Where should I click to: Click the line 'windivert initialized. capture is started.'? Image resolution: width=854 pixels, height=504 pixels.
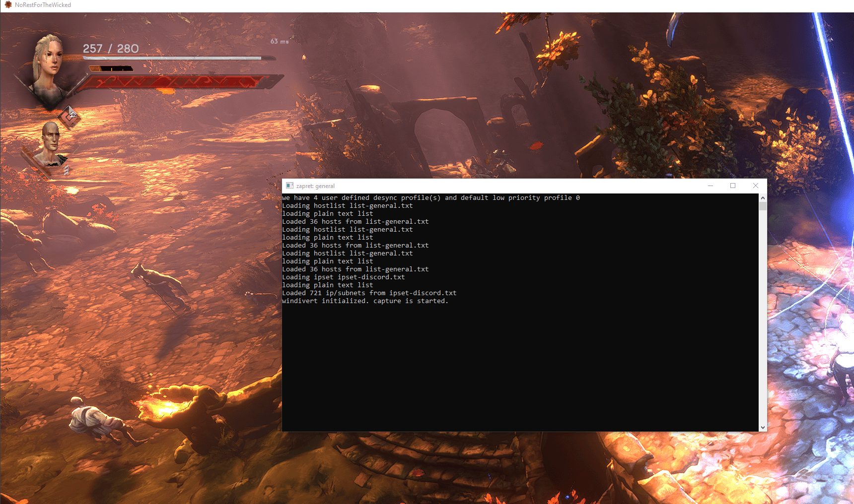[x=365, y=301]
